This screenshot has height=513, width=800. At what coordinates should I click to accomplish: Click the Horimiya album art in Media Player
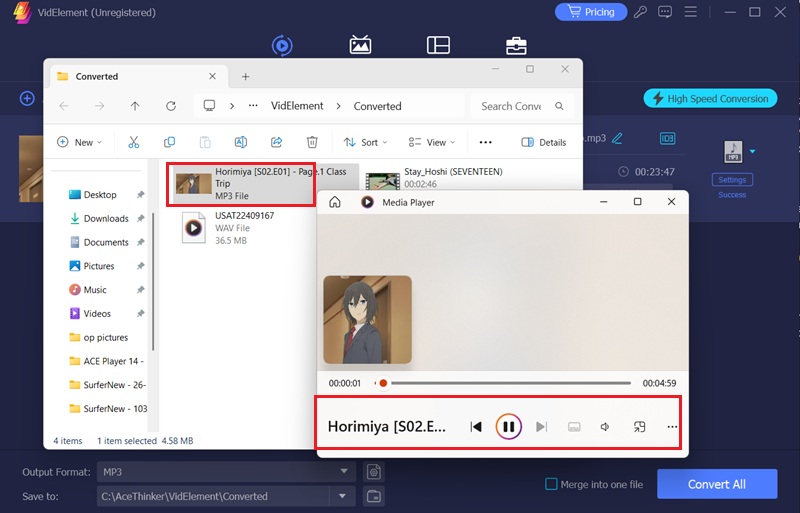367,320
